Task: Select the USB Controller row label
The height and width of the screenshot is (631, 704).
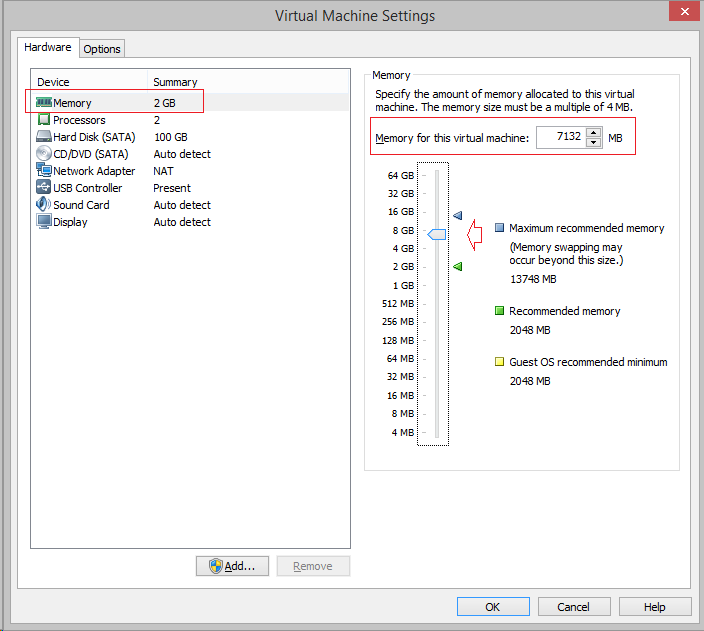Action: point(88,188)
